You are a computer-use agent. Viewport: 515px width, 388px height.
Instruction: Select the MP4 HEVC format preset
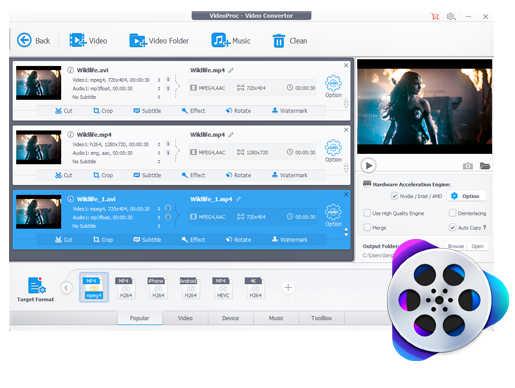[x=222, y=287]
